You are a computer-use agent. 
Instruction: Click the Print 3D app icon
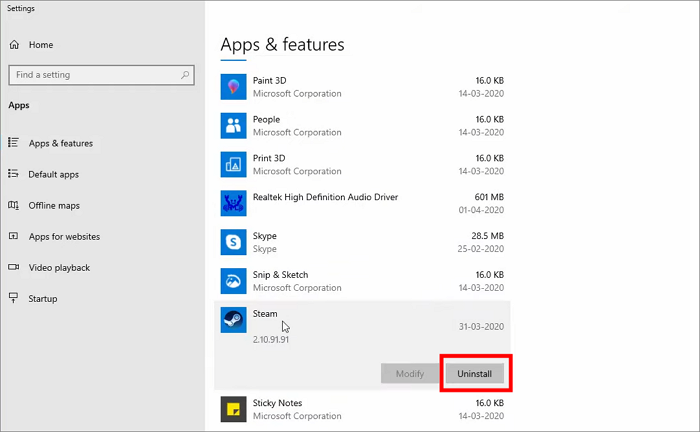233,164
